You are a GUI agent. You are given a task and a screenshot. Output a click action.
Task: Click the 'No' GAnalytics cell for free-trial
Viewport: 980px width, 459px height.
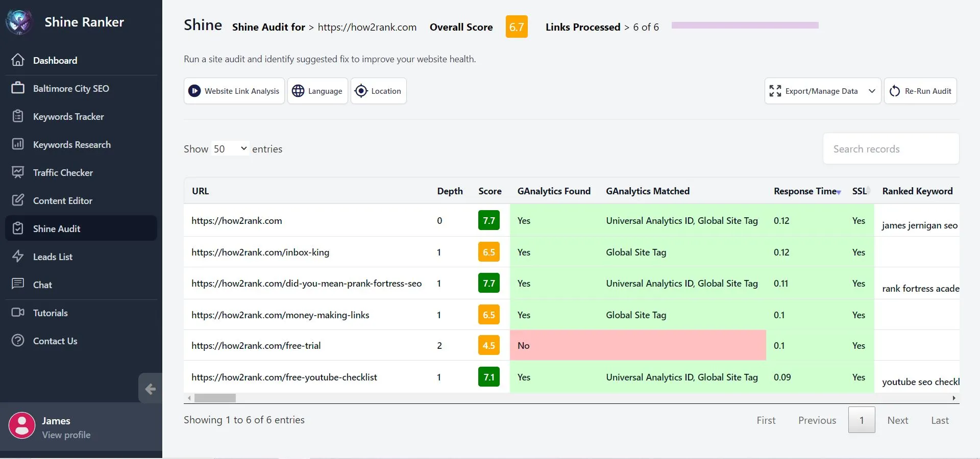[x=553, y=345]
